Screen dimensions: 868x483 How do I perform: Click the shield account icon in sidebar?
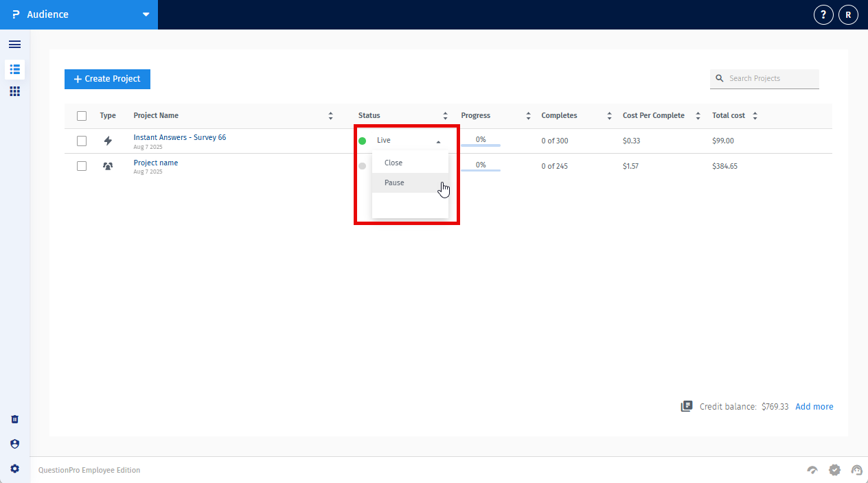tap(14, 444)
